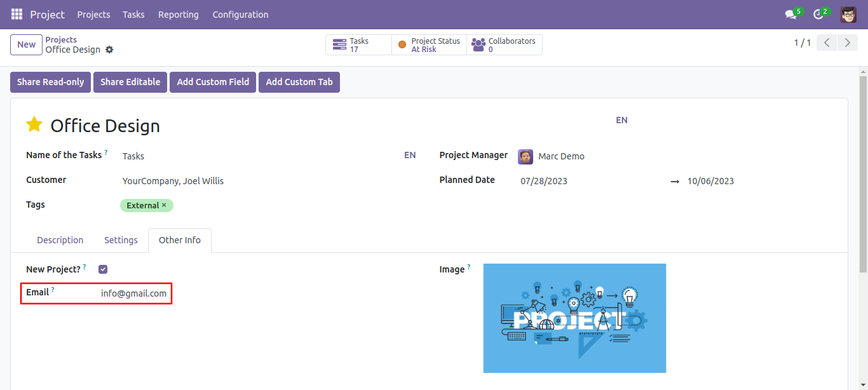Open the EN translation for Tasks name
This screenshot has width=868, height=390.
point(410,155)
